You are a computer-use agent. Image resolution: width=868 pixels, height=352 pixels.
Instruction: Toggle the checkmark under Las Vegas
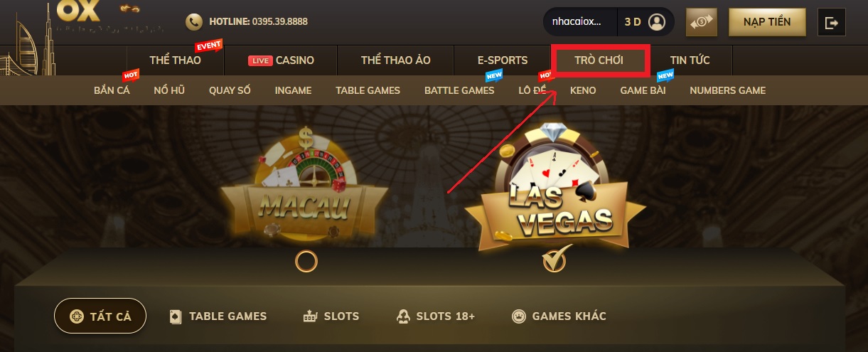pos(554,259)
